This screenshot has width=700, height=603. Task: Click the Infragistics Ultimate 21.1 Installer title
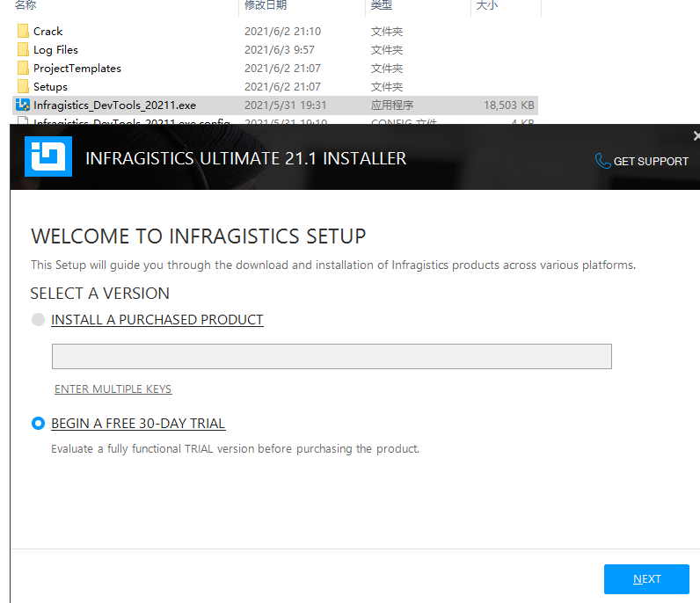click(246, 158)
